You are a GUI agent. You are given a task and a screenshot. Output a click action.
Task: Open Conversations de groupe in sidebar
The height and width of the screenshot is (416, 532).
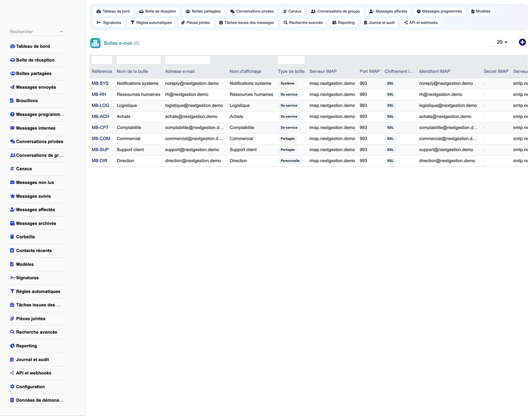[37, 155]
